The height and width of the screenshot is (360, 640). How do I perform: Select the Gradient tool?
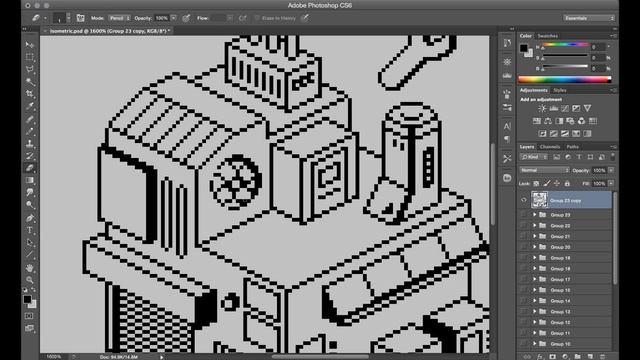click(x=29, y=180)
